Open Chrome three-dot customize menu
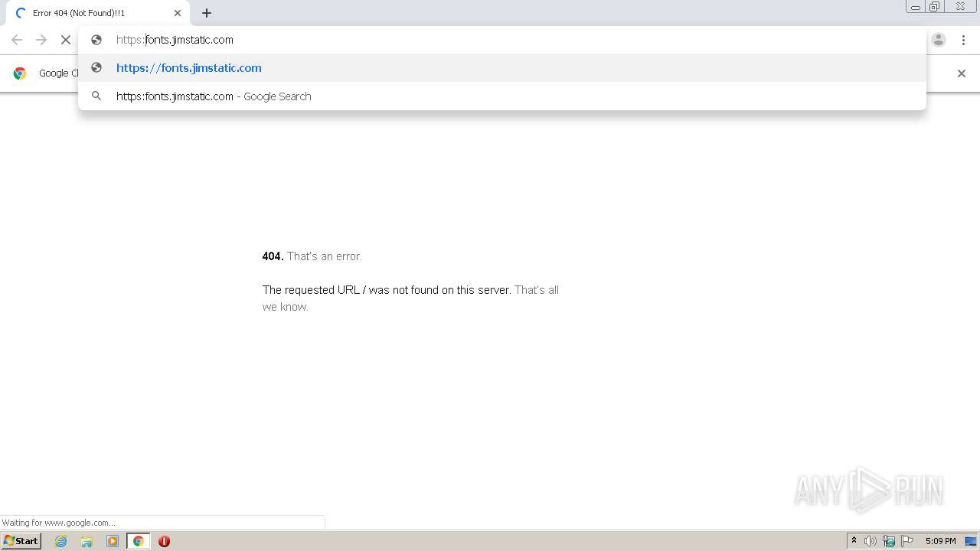This screenshot has width=980, height=551. pyautogui.click(x=963, y=40)
